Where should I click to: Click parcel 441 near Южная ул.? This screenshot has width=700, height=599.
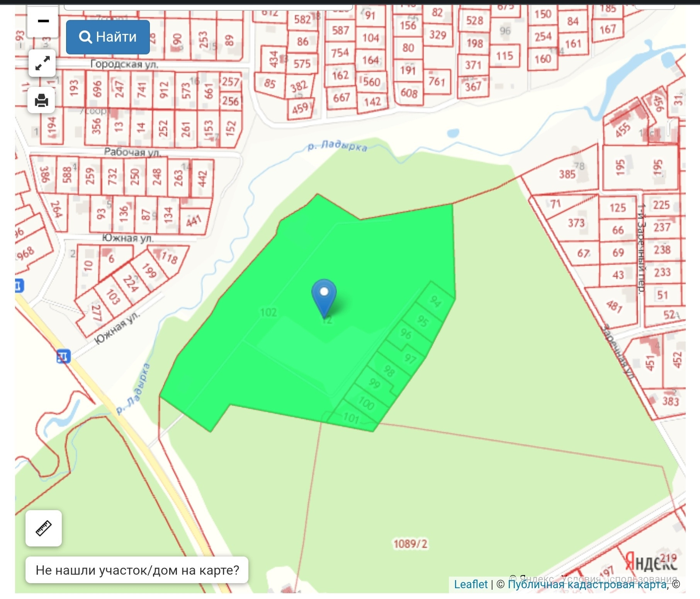194,221
